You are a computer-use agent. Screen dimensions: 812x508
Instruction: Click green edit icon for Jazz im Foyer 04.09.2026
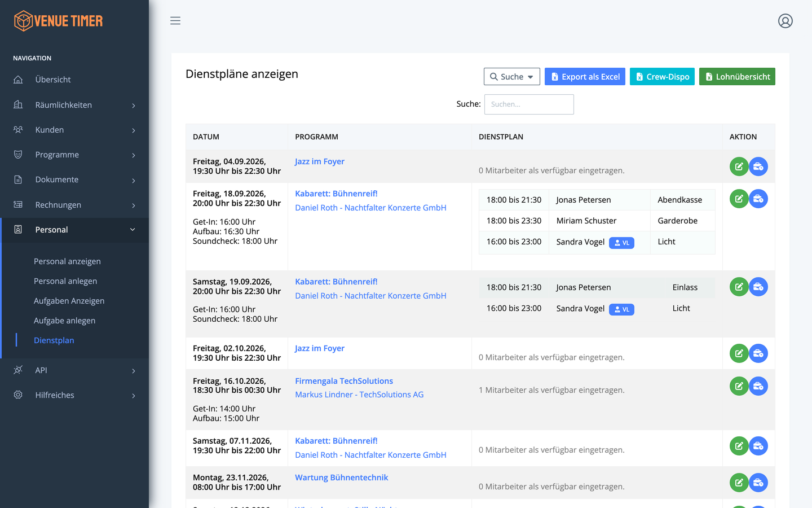coord(739,167)
